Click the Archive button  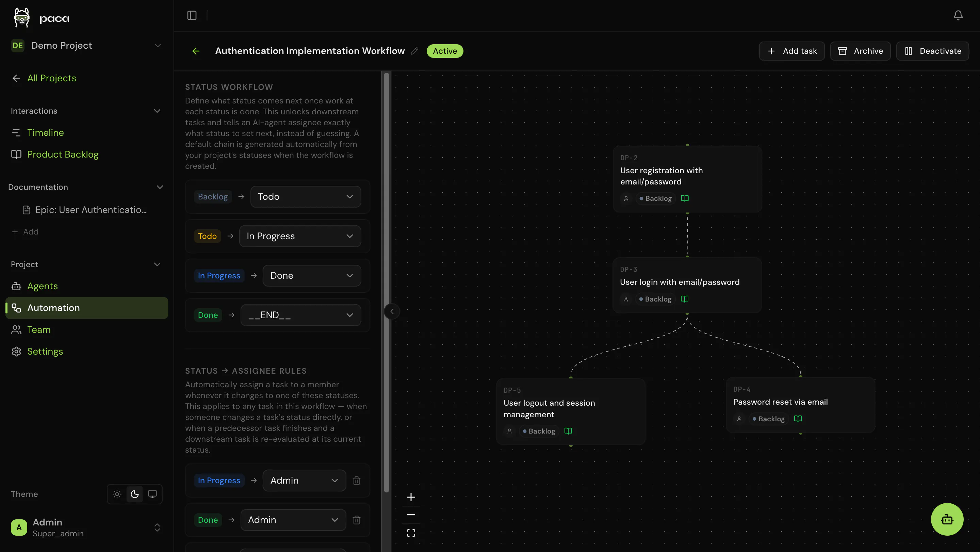(x=860, y=51)
